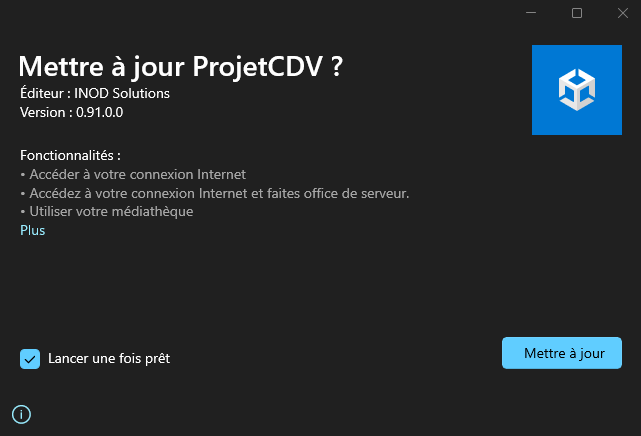Maximize the installer window
Viewport: 641px width, 436px height.
tap(577, 13)
